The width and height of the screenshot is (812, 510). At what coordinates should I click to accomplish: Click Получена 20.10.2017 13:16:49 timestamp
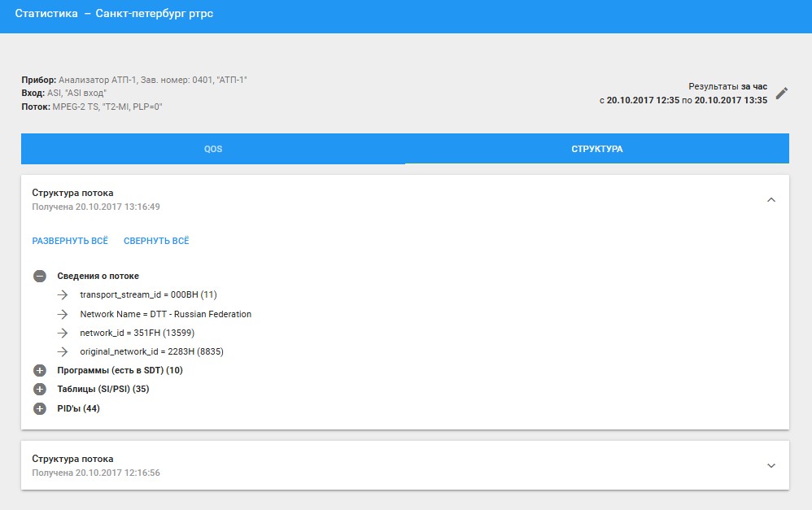96,207
